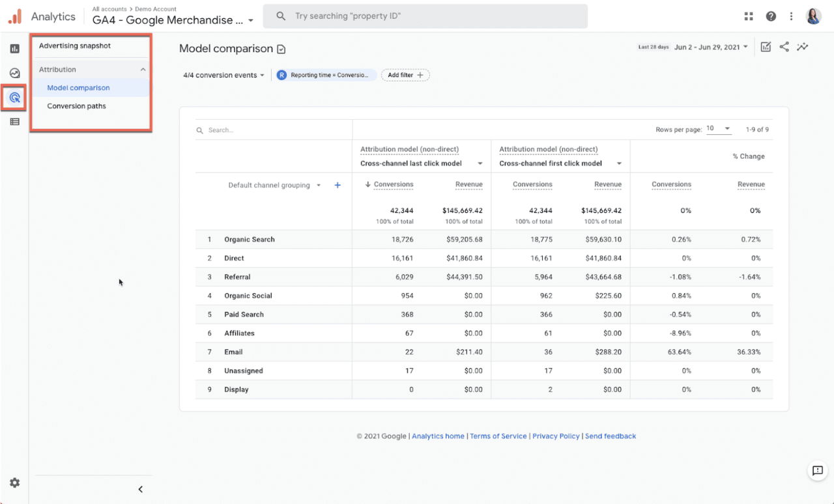Click the Help question mark icon
This screenshot has height=504, width=834.
coord(771,16)
